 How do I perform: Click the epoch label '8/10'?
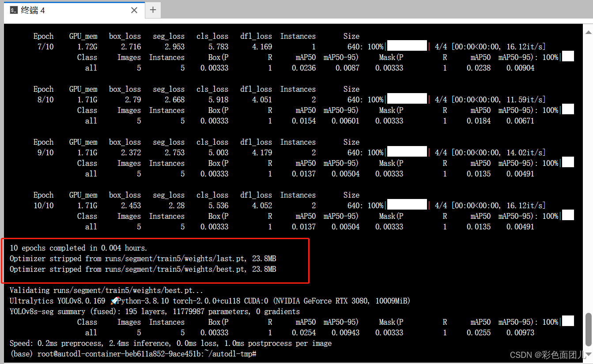coord(45,100)
